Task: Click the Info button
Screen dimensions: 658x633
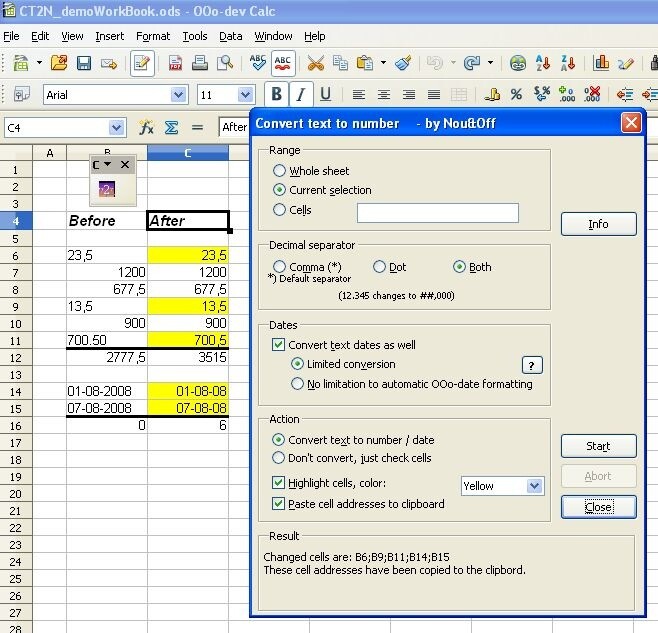Action: coord(598,224)
